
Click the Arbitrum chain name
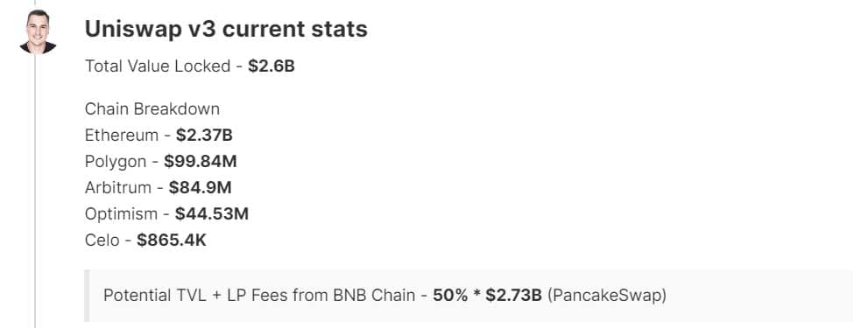(x=118, y=187)
